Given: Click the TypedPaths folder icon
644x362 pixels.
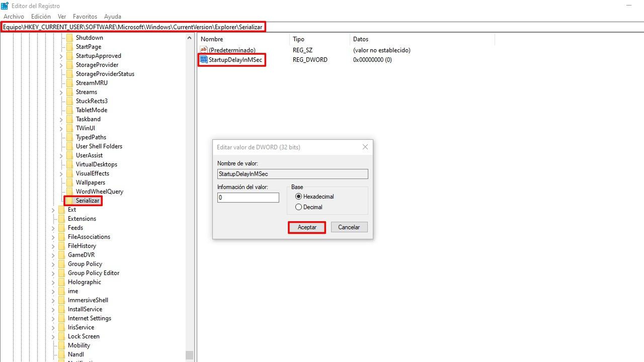Looking at the screenshot, I should (70, 137).
